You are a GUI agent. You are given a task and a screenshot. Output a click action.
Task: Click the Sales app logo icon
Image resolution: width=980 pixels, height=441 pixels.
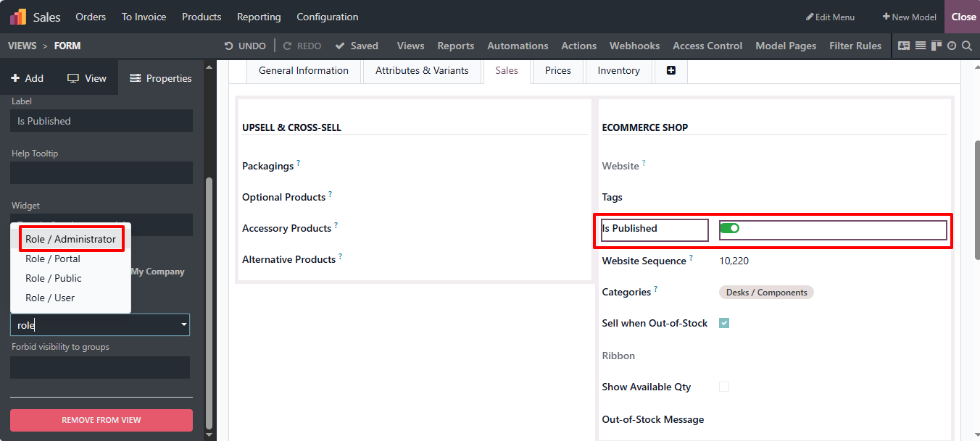[x=18, y=17]
